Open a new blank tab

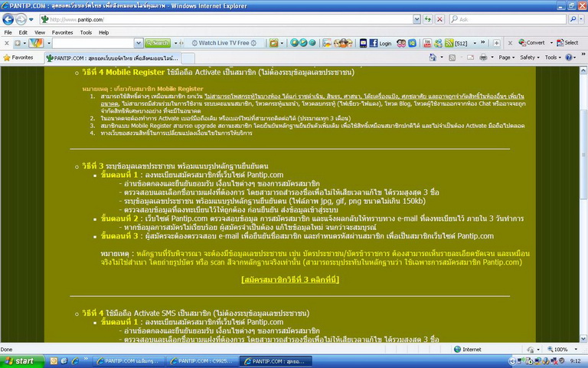point(188,58)
